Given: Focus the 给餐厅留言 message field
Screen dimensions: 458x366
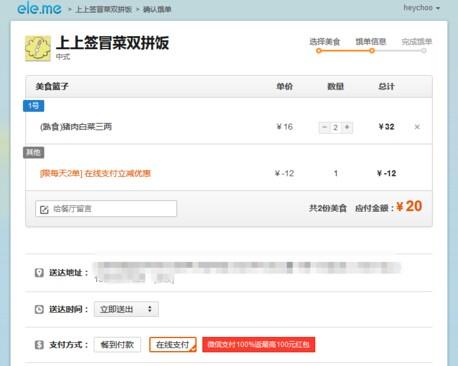Looking at the screenshot, I should coord(106,209).
